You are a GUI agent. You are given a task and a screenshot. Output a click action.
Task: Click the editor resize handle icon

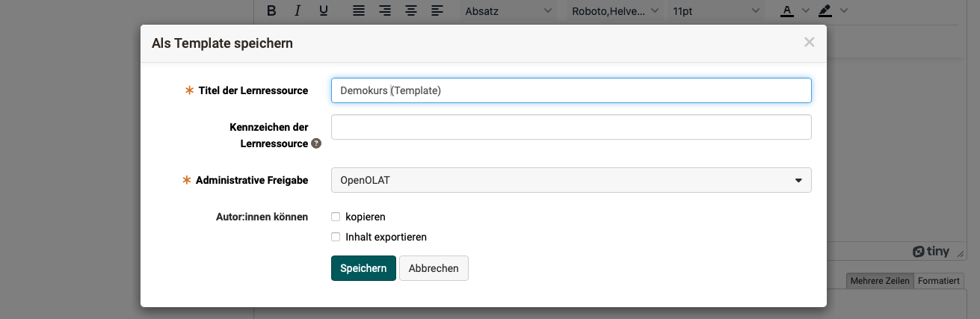coord(961,253)
